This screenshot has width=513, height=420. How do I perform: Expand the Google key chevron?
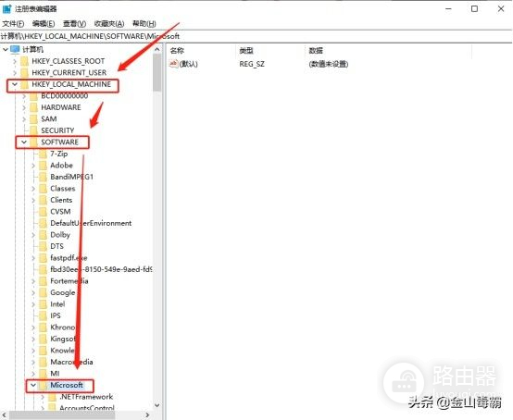pyautogui.click(x=33, y=292)
